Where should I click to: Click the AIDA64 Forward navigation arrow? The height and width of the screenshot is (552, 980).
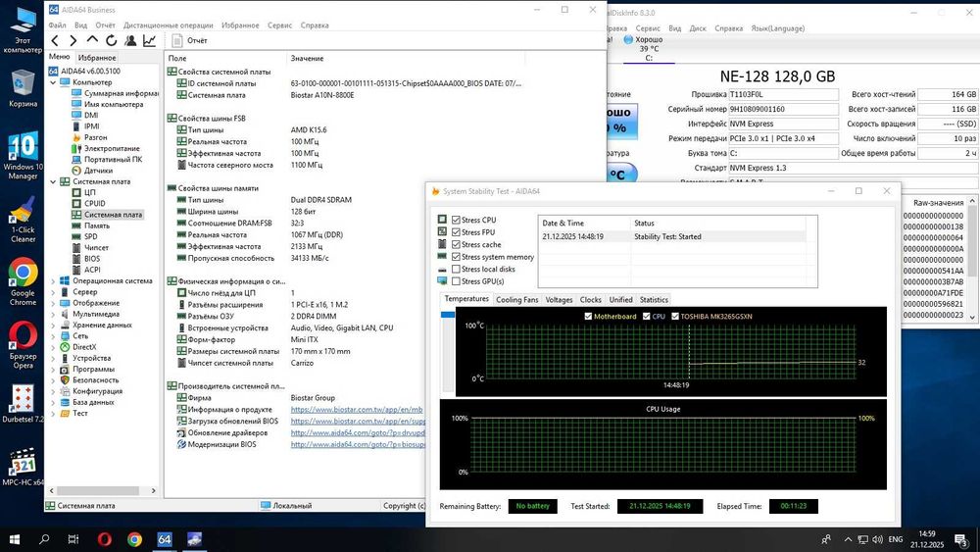pos(73,40)
